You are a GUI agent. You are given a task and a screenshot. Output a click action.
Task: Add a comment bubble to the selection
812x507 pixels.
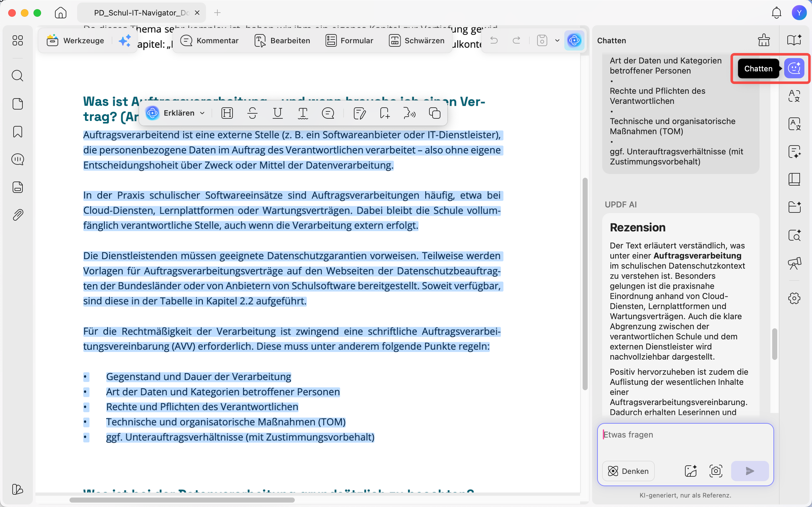pos(328,113)
